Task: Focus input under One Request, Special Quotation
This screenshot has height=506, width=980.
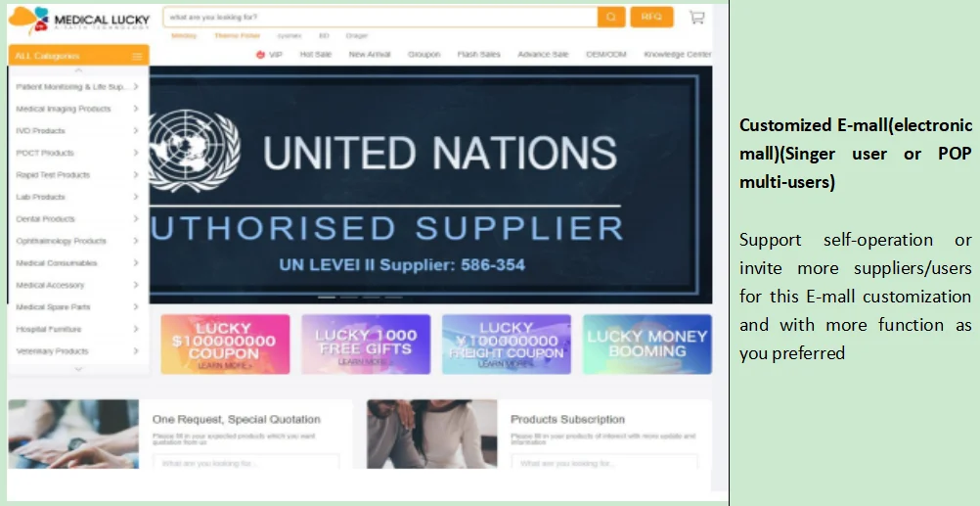Action: coord(246,462)
